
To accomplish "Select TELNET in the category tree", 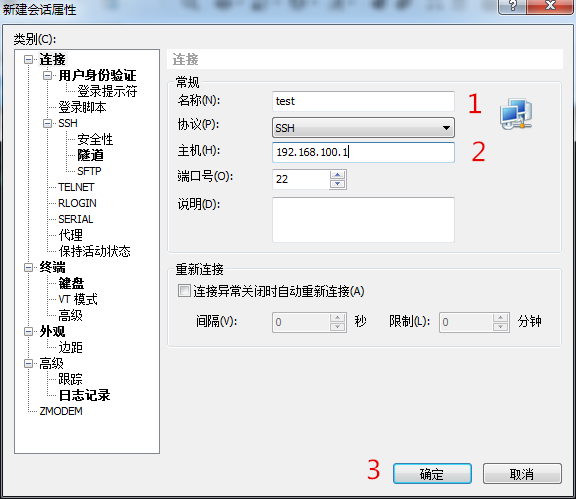I will pyautogui.click(x=76, y=187).
